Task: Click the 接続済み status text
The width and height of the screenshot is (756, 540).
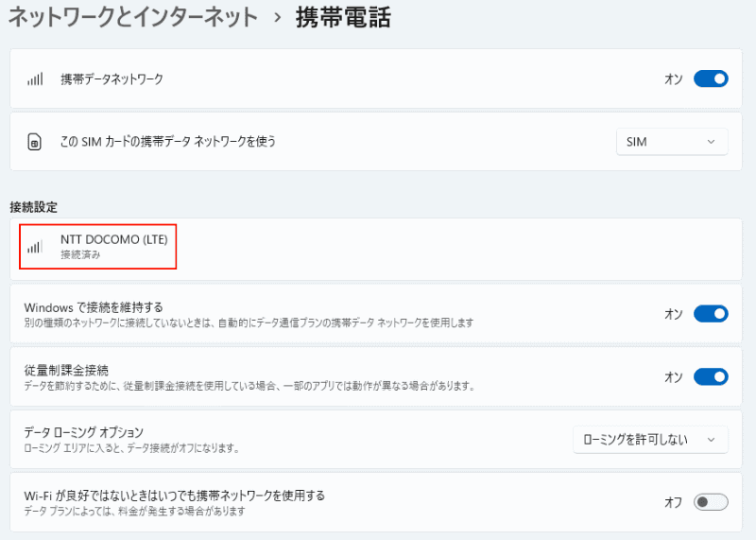Action: pos(80,254)
